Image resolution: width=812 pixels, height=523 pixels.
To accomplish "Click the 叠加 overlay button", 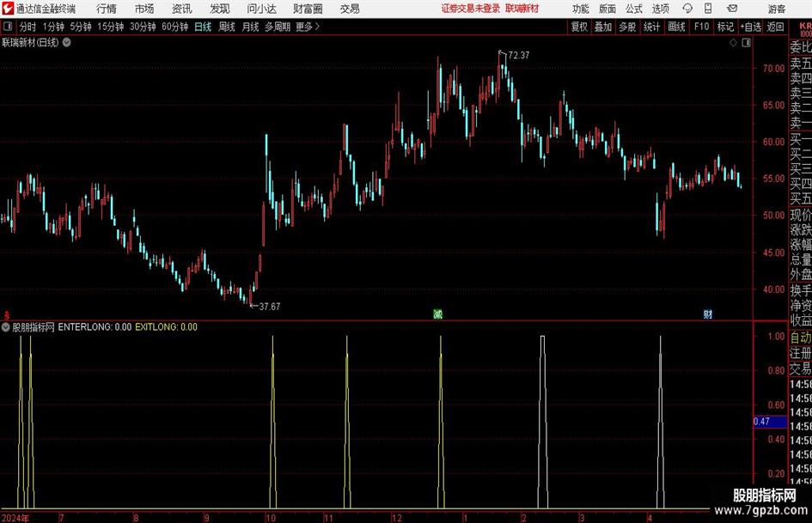I will [x=603, y=27].
